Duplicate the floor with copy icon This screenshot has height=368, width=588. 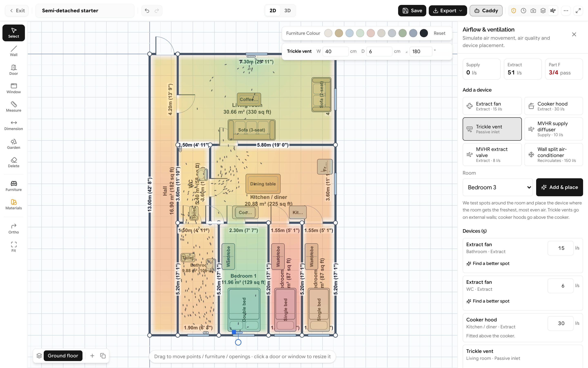(103, 356)
